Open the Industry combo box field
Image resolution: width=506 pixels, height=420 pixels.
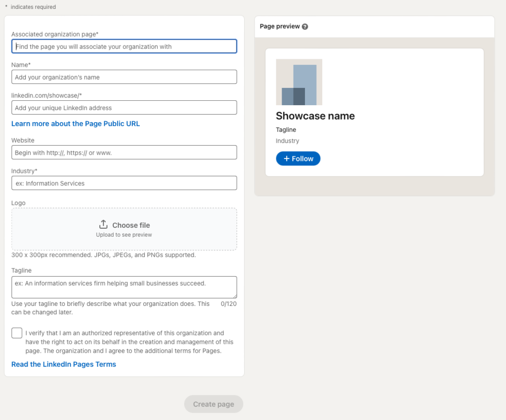click(x=124, y=183)
